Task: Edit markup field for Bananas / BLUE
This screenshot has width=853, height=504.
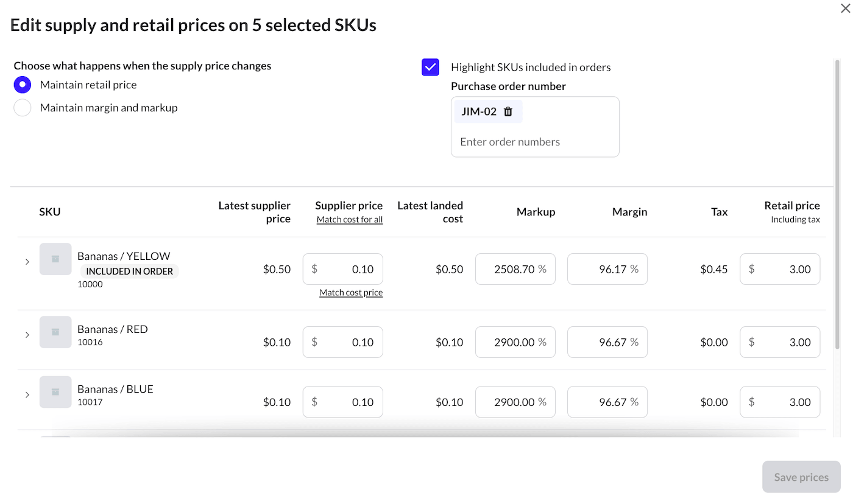Action: pos(515,402)
